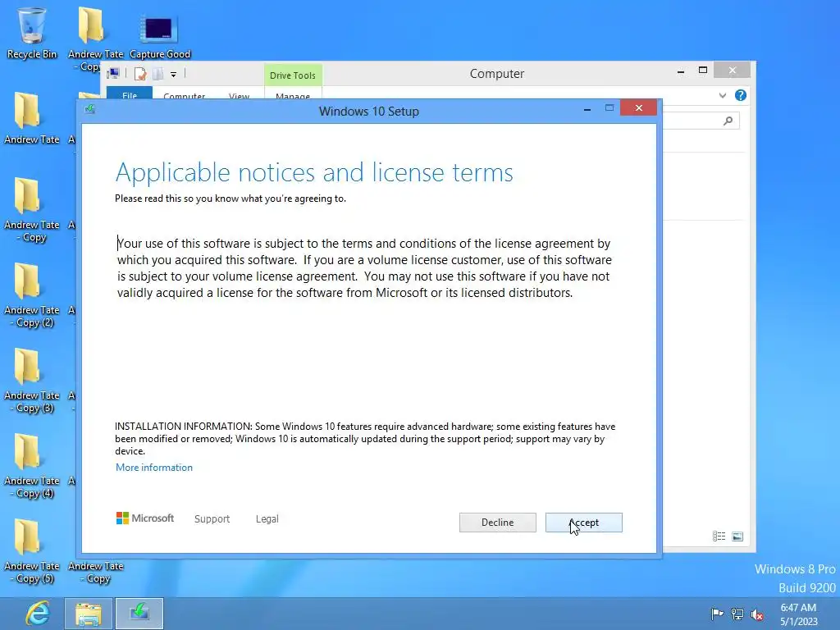Click Properties icon in quick access toolbar
The height and width of the screenshot is (630, 840).
140,73
